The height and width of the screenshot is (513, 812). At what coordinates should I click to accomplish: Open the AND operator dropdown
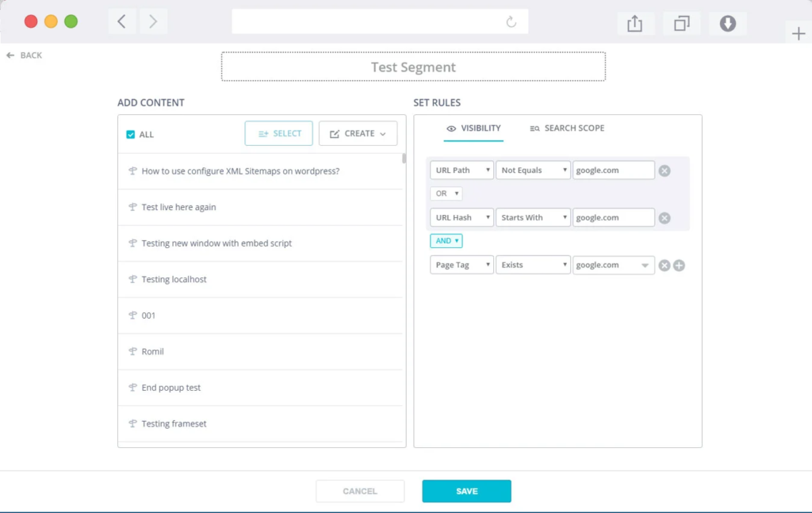pyautogui.click(x=446, y=240)
